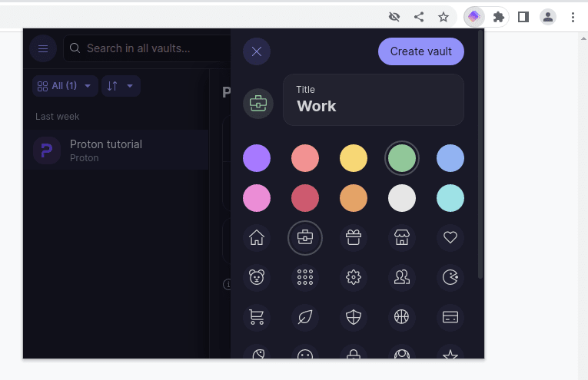Select the home vault icon
This screenshot has width=588, height=380.
pyautogui.click(x=257, y=238)
